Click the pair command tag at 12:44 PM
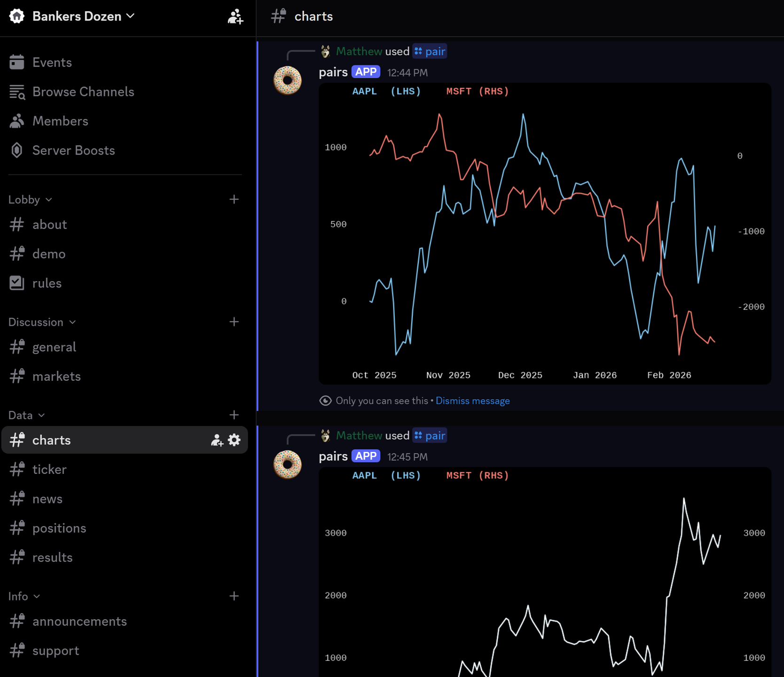 click(x=430, y=52)
